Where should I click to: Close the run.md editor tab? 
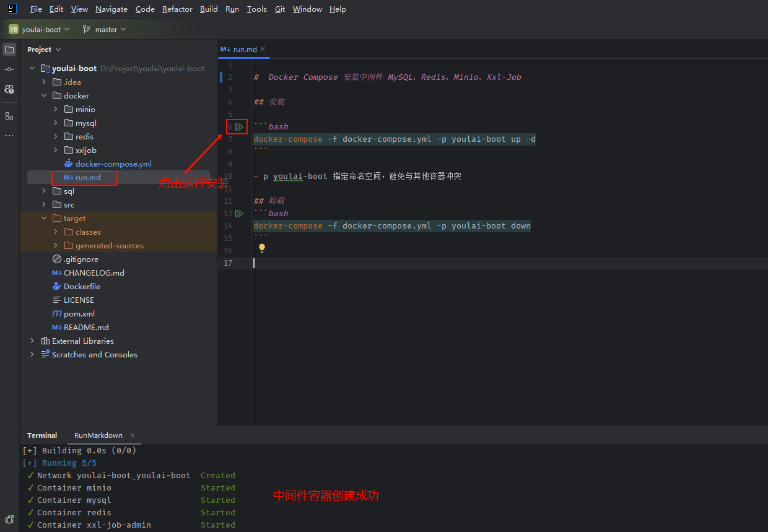click(x=263, y=49)
